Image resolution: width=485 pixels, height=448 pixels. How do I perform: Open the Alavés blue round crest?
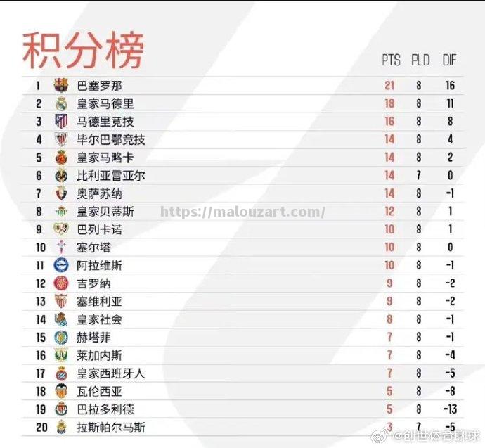pyautogui.click(x=61, y=265)
